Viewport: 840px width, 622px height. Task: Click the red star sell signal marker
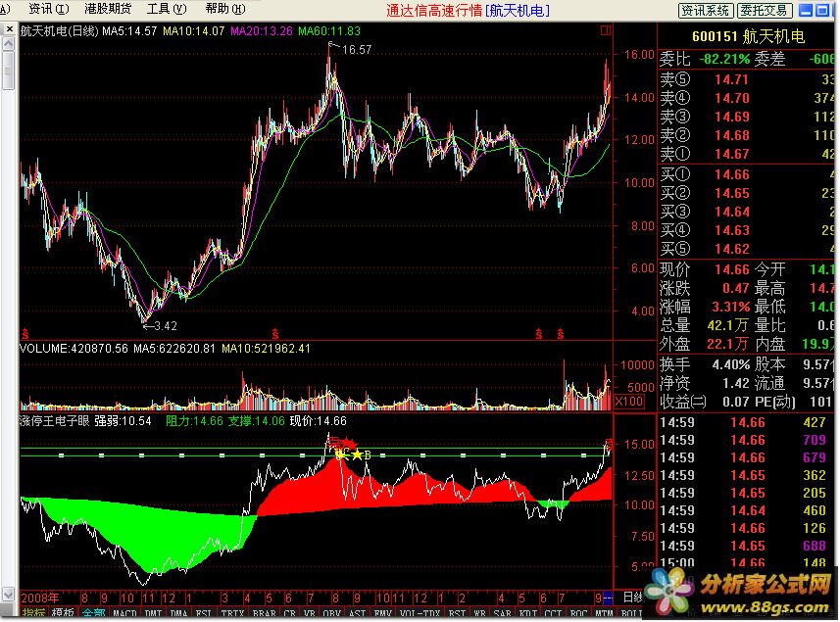(x=348, y=443)
